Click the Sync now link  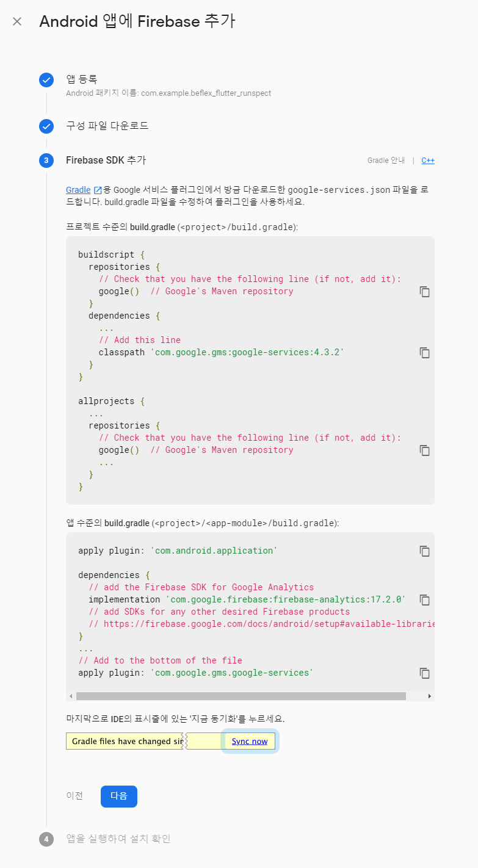click(250, 741)
